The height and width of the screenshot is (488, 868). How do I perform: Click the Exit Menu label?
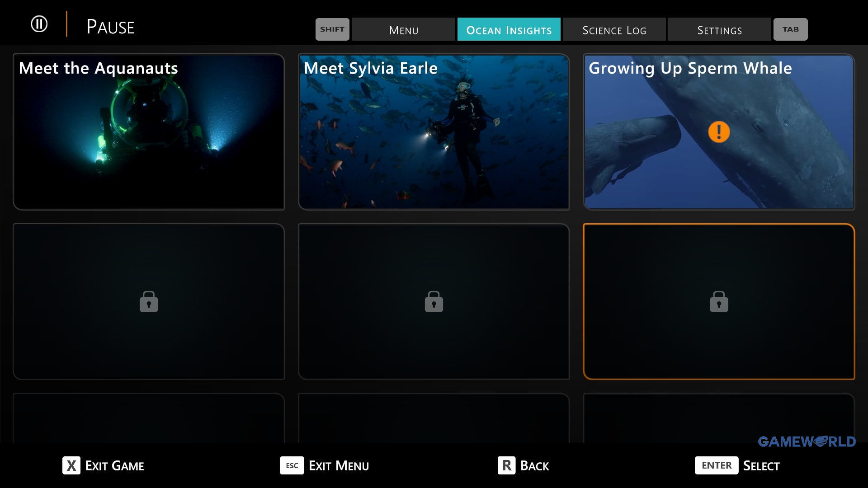[339, 466]
